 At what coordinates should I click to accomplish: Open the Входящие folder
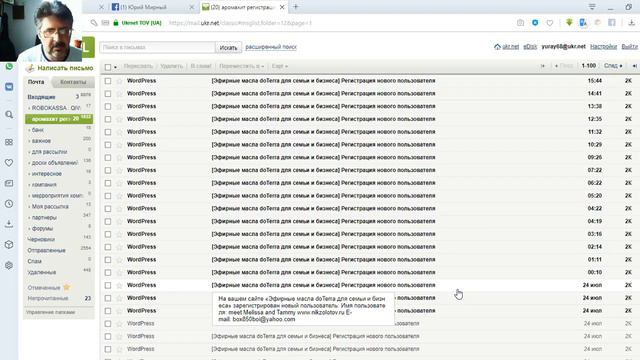(x=41, y=97)
